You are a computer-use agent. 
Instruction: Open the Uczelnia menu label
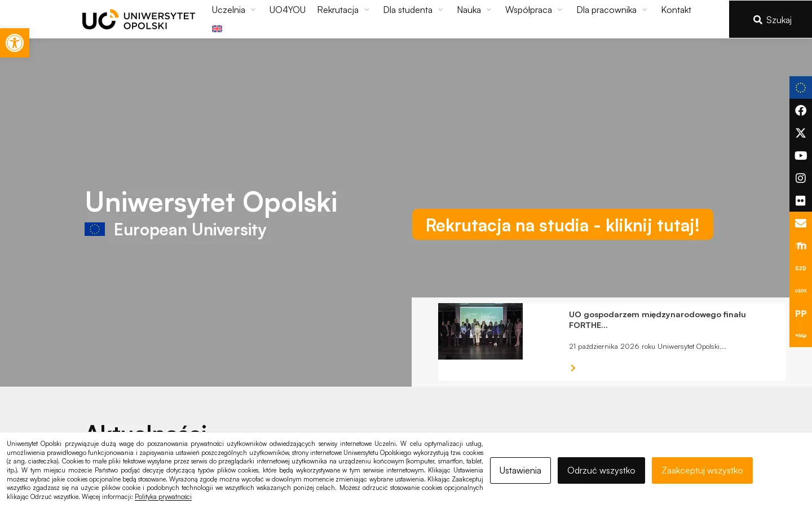(228, 10)
